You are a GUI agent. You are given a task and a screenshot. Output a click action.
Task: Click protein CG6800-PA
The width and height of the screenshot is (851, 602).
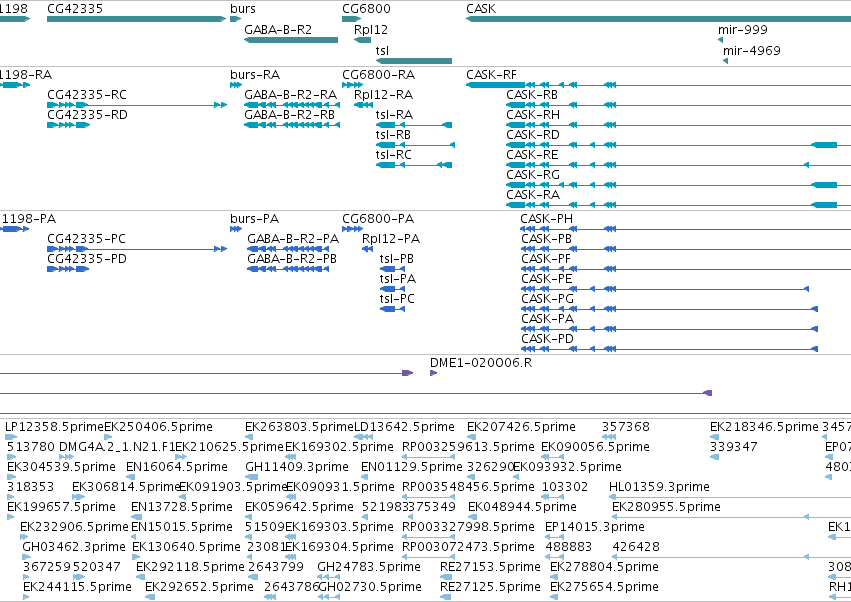click(378, 219)
